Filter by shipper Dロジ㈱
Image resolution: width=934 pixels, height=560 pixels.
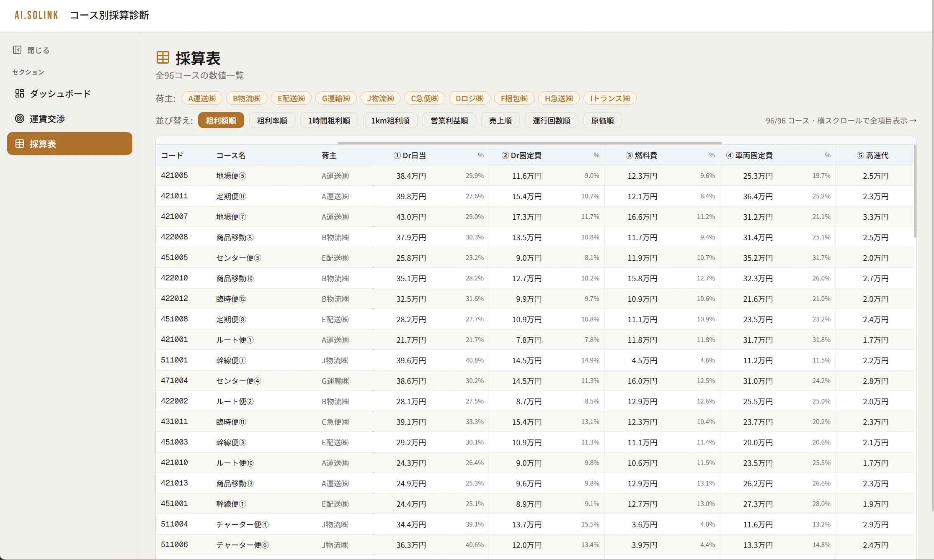click(x=470, y=98)
